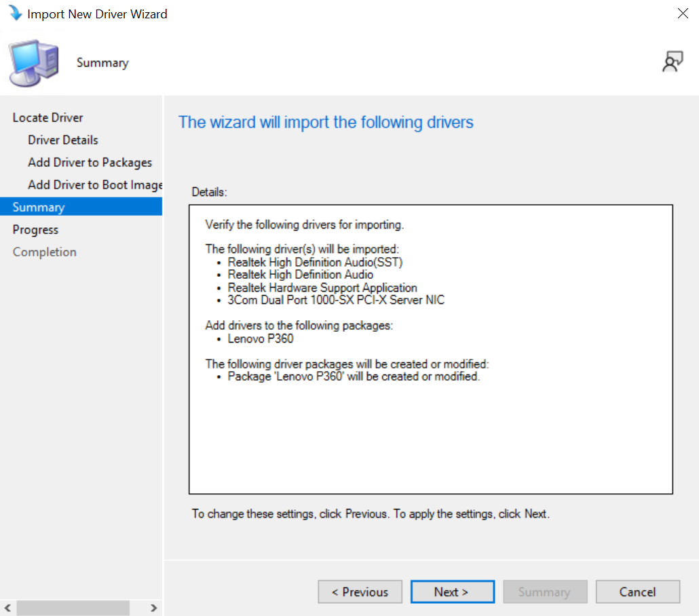Select Add Driver to Packages step
The image size is (699, 616).
[90, 162]
